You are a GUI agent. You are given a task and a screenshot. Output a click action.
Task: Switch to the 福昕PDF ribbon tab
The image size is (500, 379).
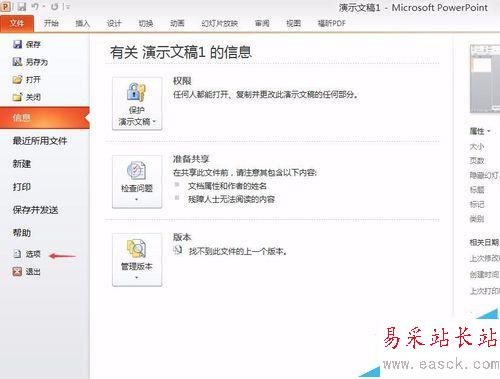(x=331, y=23)
